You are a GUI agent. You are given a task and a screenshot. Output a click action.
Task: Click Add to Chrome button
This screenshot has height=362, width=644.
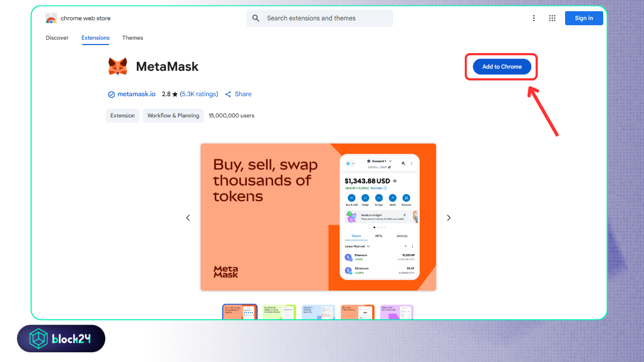tap(502, 67)
